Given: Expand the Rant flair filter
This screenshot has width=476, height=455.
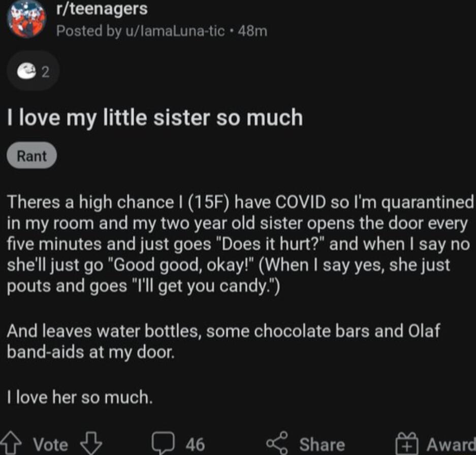Looking at the screenshot, I should point(31,155).
